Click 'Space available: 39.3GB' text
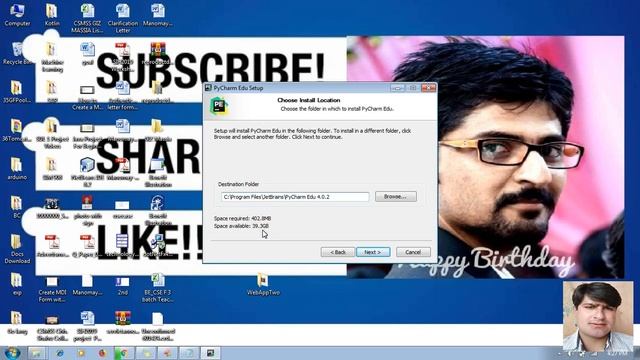Viewport: 640px width, 360px height. click(241, 226)
